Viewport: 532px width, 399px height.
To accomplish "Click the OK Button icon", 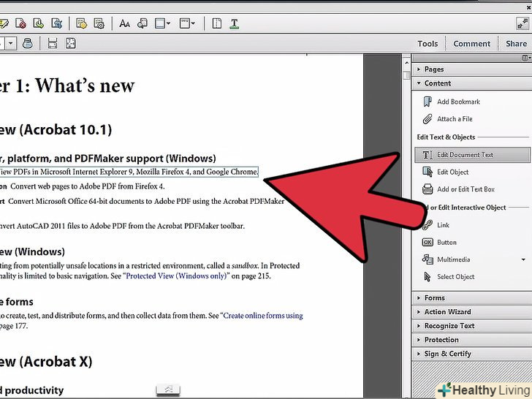I will click(427, 243).
